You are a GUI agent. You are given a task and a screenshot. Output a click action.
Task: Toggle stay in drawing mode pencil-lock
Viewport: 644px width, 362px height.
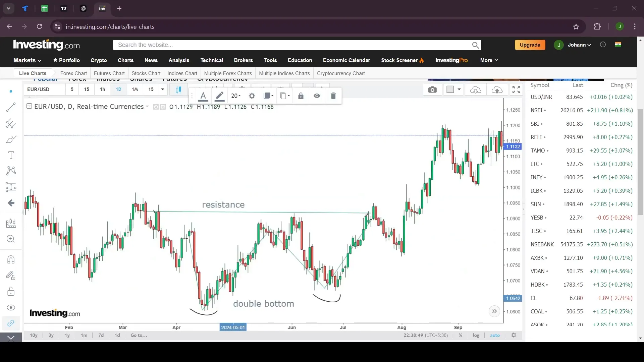[x=11, y=276]
